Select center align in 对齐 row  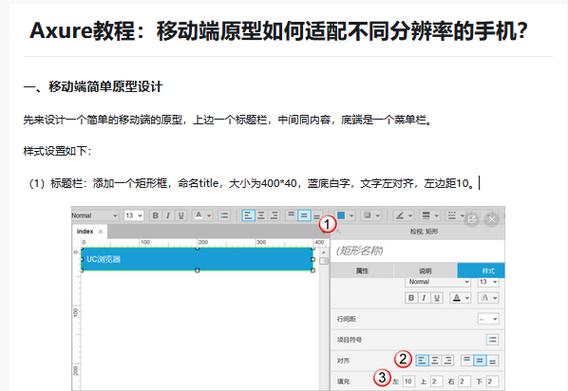click(435, 360)
